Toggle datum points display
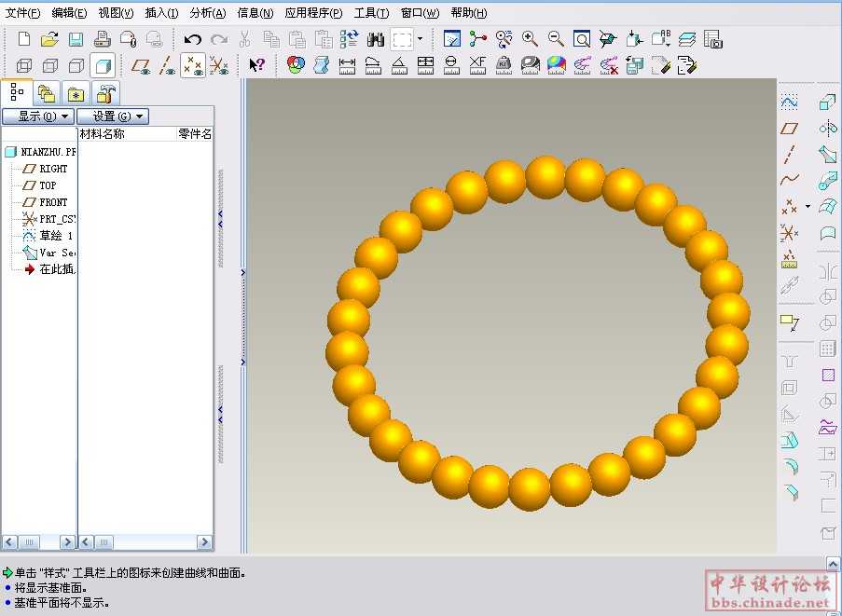 pyautogui.click(x=193, y=65)
